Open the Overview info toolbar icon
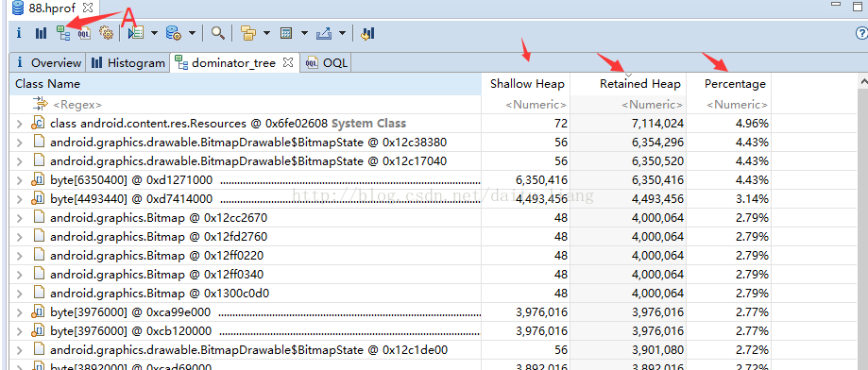 click(x=18, y=34)
